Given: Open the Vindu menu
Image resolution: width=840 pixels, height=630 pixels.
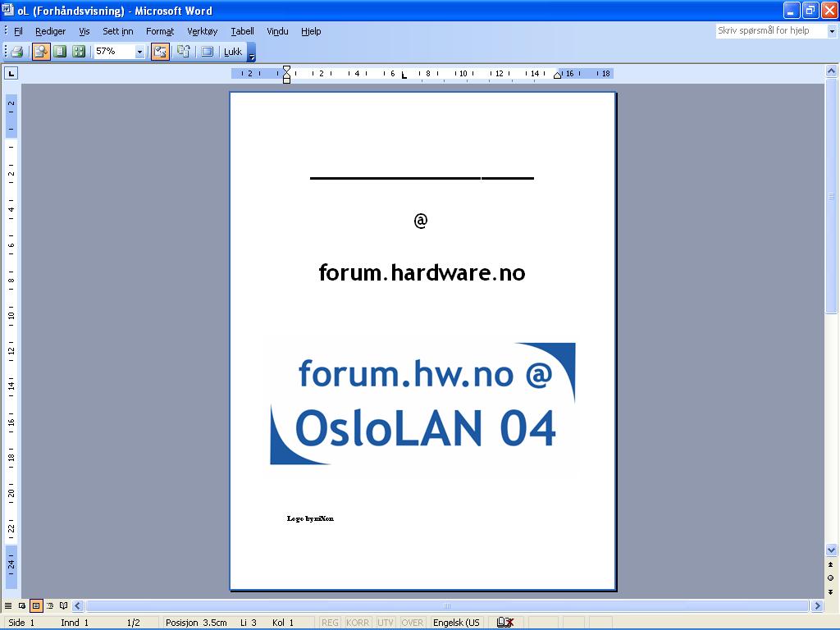Looking at the screenshot, I should pyautogui.click(x=277, y=31).
